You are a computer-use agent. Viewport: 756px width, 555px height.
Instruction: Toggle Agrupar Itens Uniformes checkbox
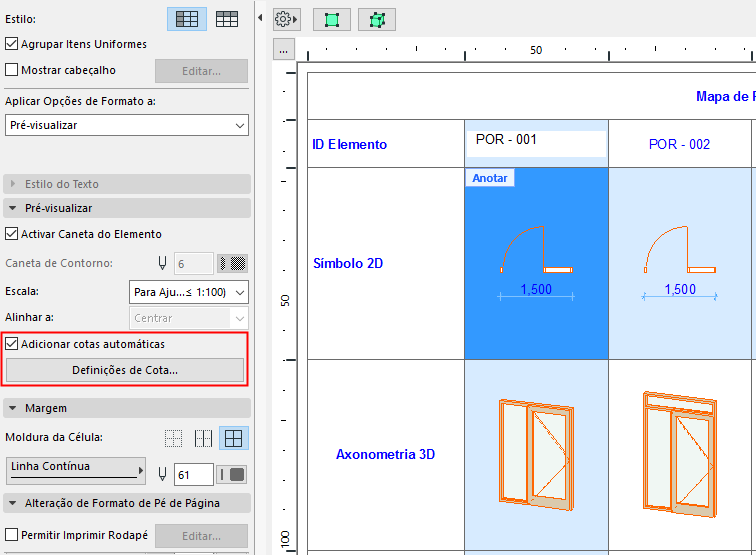click(12, 44)
